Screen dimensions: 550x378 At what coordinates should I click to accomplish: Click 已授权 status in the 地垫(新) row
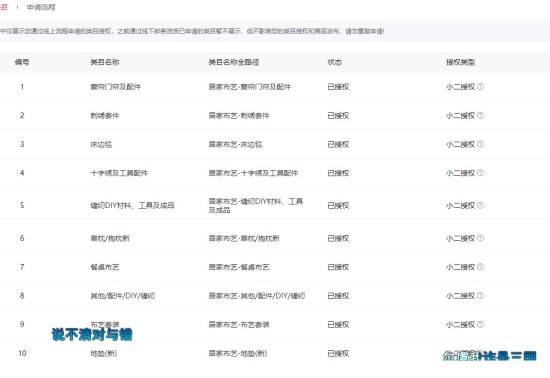point(338,353)
